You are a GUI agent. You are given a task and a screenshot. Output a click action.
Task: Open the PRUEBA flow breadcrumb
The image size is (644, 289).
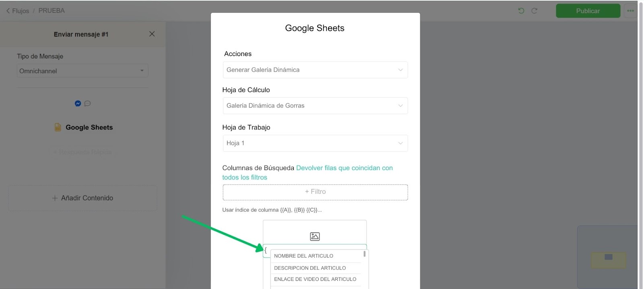click(x=52, y=10)
